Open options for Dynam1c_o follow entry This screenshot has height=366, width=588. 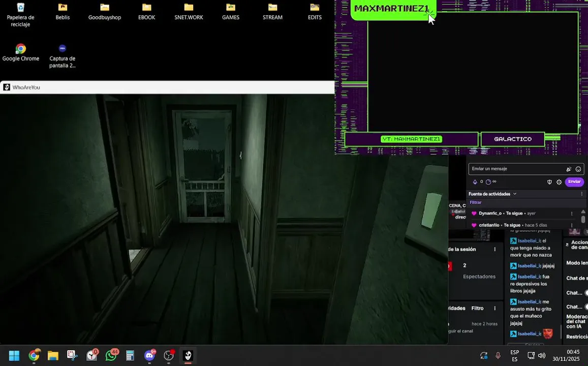572,213
